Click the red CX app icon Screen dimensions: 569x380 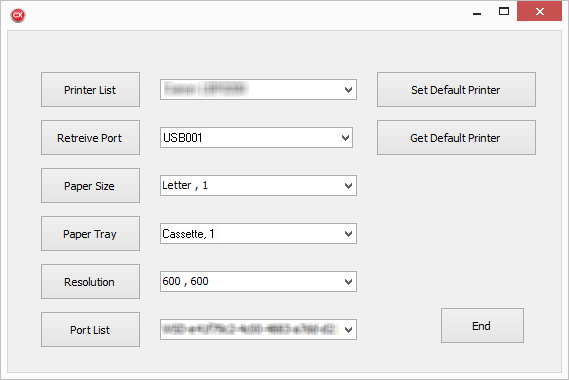tap(18, 15)
